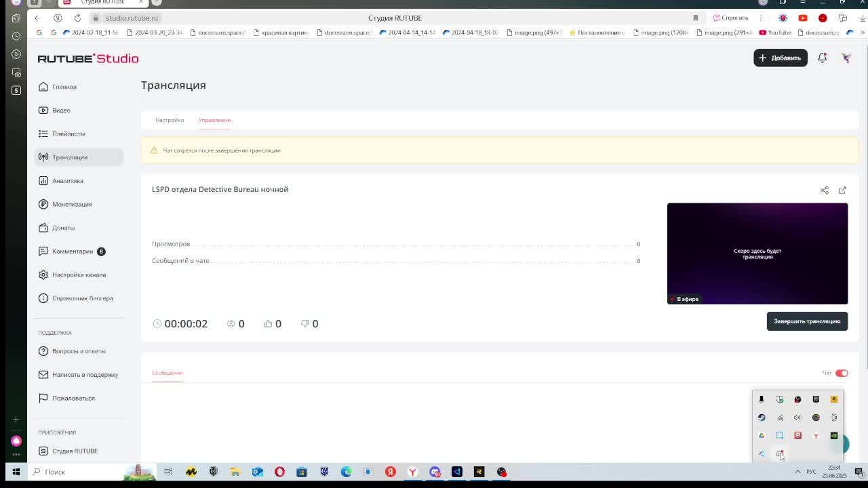The width and height of the screenshot is (868, 488).
Task: Click the Google Drive tray icon
Action: [x=762, y=436]
